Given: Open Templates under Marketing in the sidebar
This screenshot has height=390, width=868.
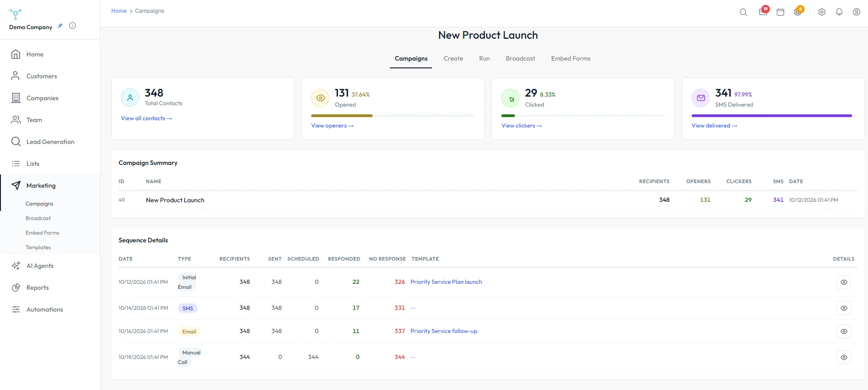Looking at the screenshot, I should tap(38, 247).
